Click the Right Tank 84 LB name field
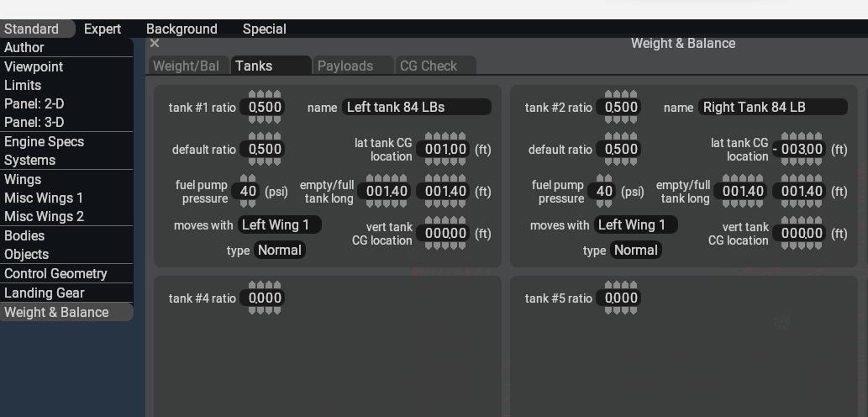868x417 pixels. 773,108
